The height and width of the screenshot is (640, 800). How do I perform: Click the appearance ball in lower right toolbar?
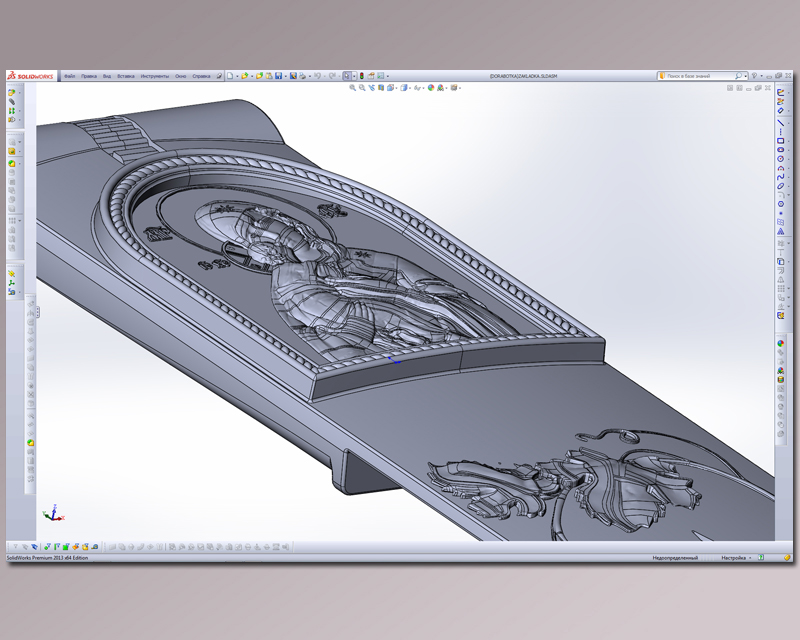click(781, 343)
